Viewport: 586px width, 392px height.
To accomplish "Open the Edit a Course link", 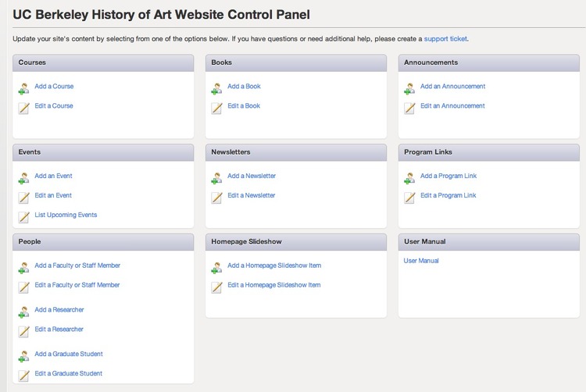I will tap(54, 105).
